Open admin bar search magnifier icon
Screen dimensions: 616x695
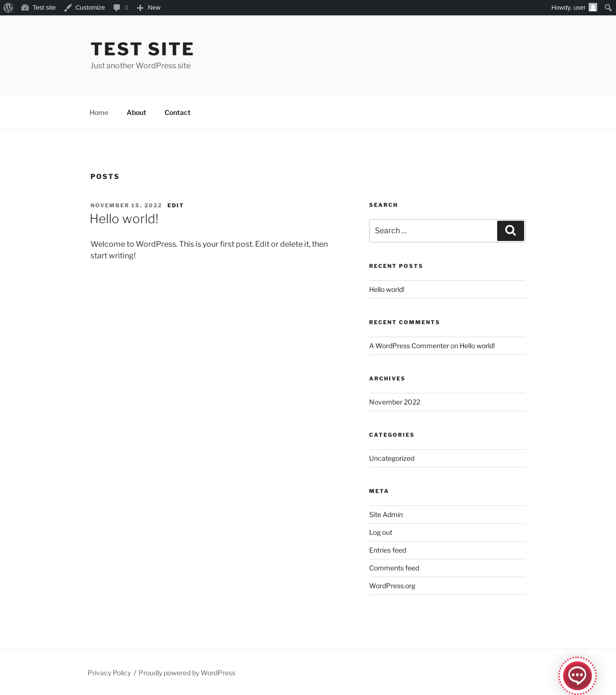(608, 8)
